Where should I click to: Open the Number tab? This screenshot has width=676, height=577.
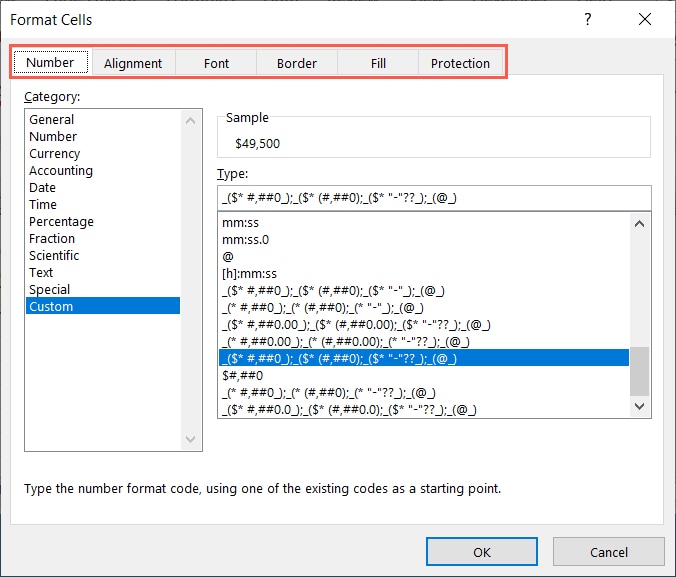click(50, 63)
